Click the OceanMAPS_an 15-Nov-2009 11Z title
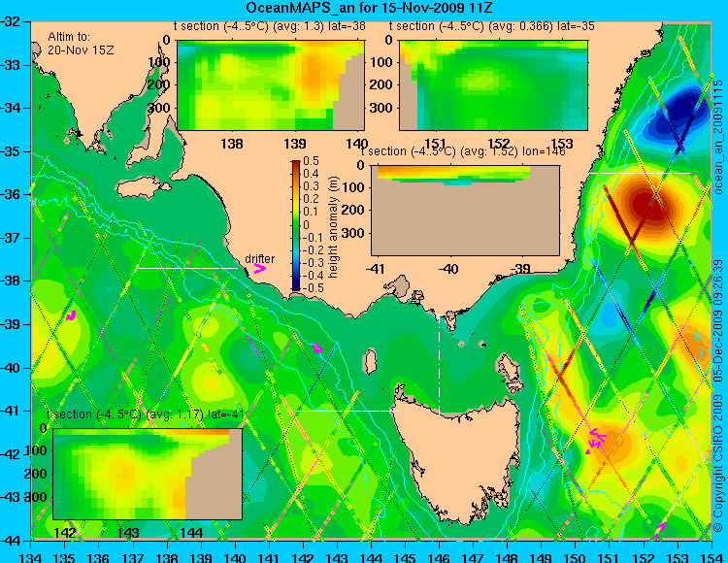 click(369, 8)
